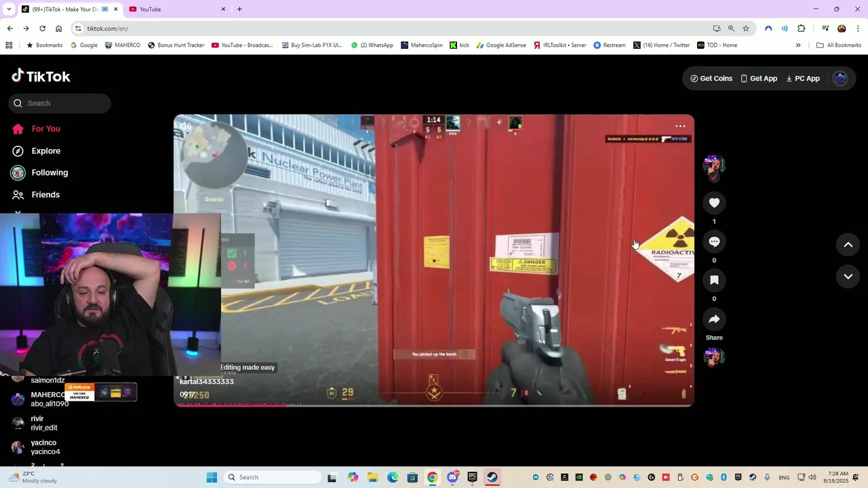Click the Get App button
The width and height of the screenshot is (868, 488).
point(759,79)
